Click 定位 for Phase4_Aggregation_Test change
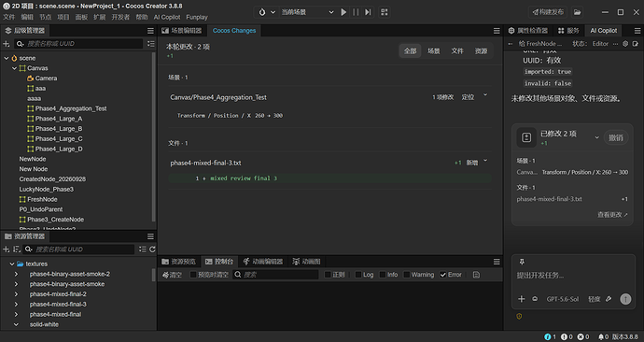Image resolution: width=644 pixels, height=342 pixels. tap(468, 97)
